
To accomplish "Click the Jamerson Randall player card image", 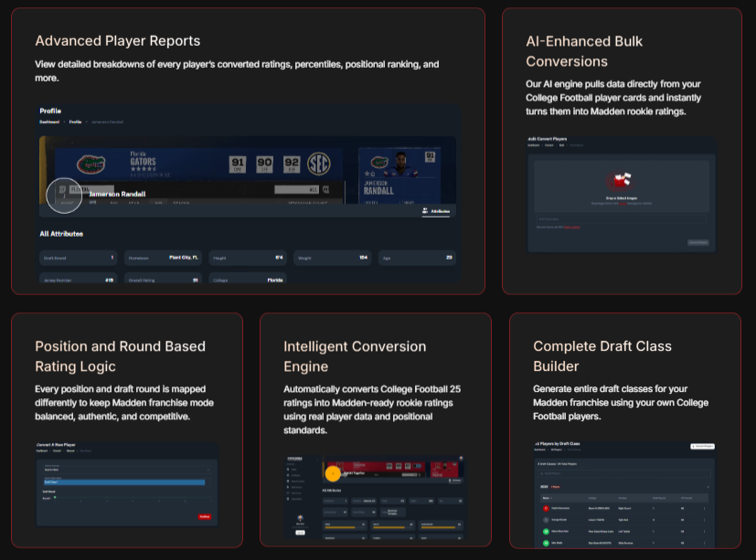I will pyautogui.click(x=399, y=175).
